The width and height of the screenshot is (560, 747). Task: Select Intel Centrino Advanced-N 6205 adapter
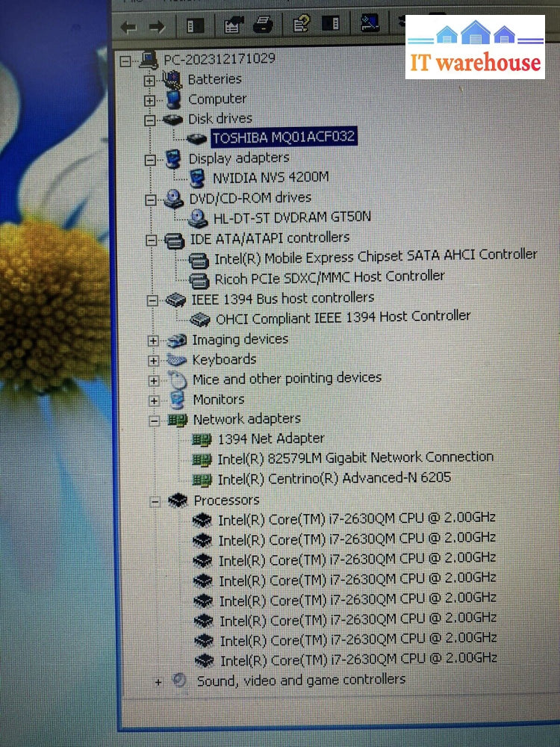[334, 478]
